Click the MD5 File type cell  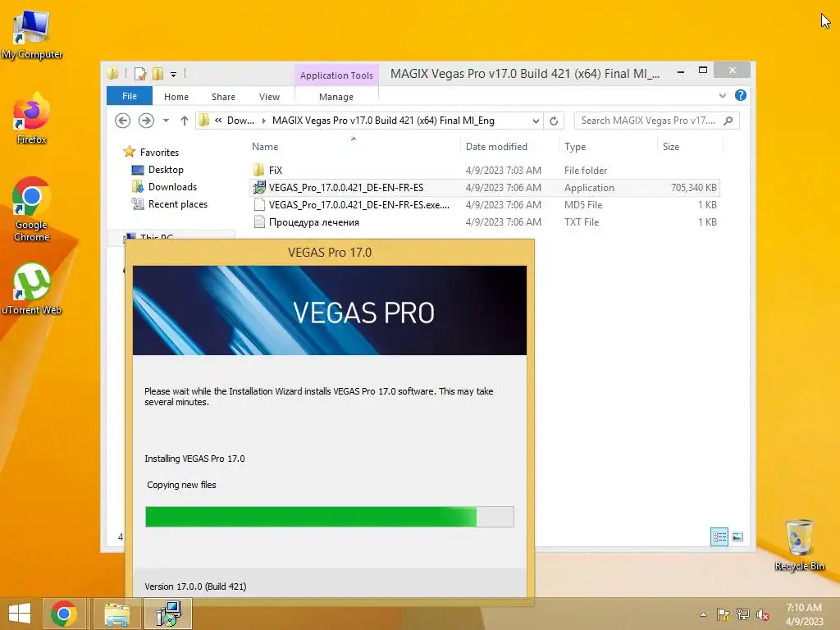pyautogui.click(x=583, y=204)
